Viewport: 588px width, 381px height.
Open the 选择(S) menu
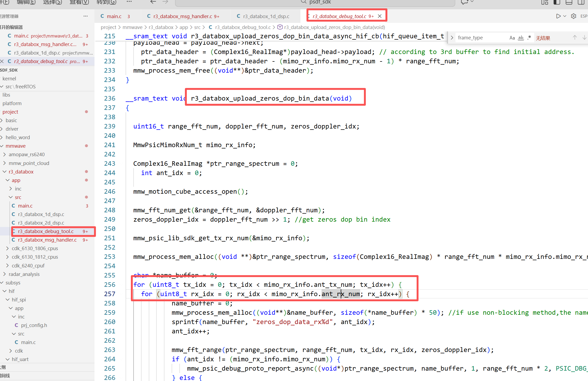coord(52,2)
